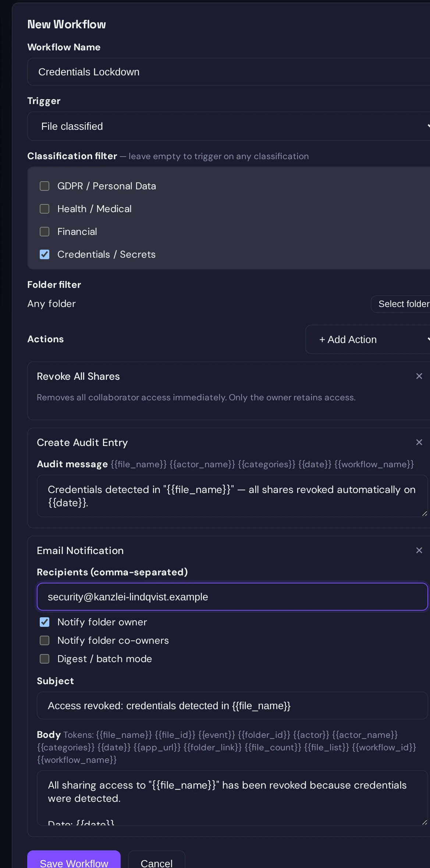The image size is (430, 868).
Task: Click the Audit message text area
Action: [x=232, y=496]
